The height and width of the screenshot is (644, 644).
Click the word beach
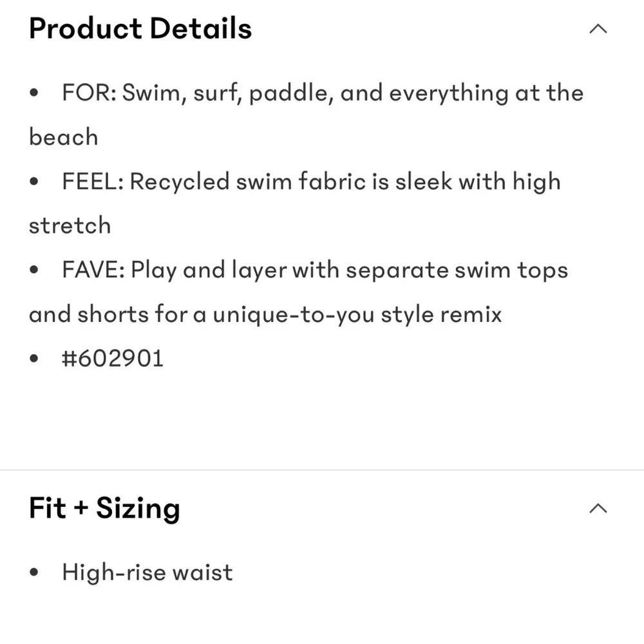point(64,137)
